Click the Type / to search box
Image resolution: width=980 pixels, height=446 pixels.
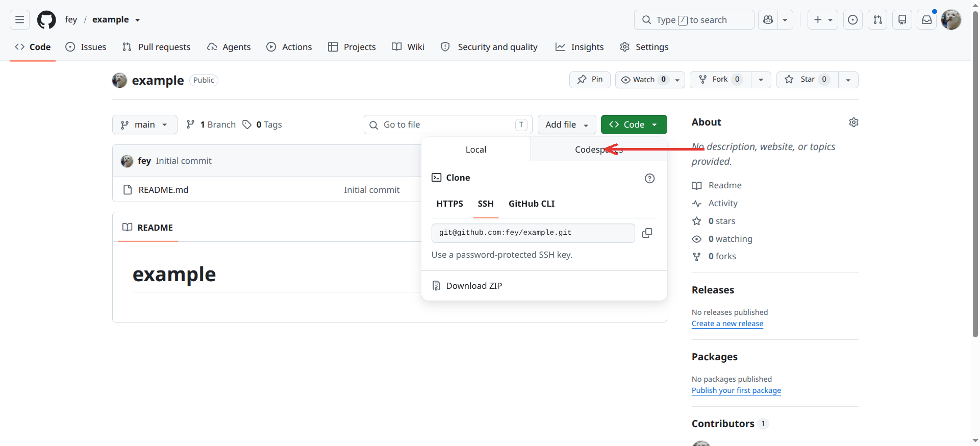pos(694,20)
